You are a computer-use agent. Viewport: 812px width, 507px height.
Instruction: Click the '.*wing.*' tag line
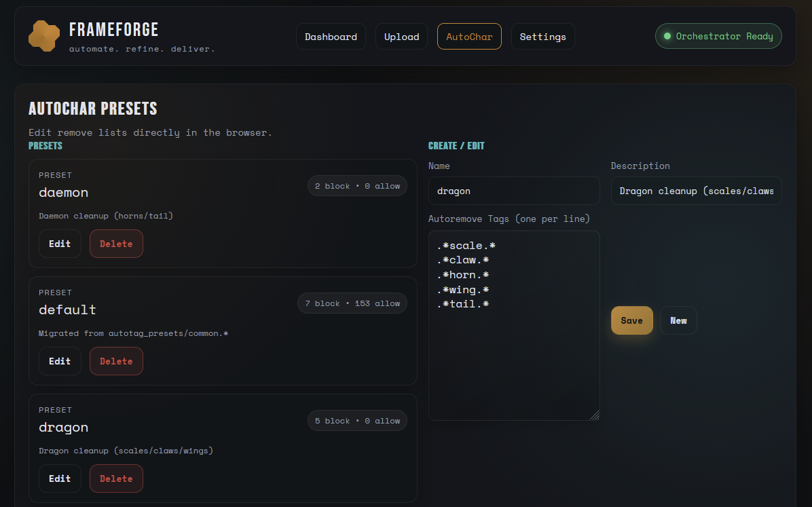(x=463, y=290)
